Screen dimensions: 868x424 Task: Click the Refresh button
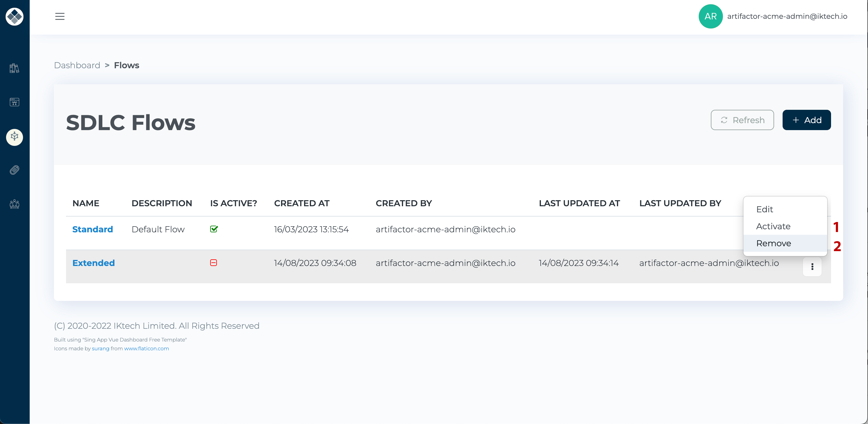pos(742,120)
